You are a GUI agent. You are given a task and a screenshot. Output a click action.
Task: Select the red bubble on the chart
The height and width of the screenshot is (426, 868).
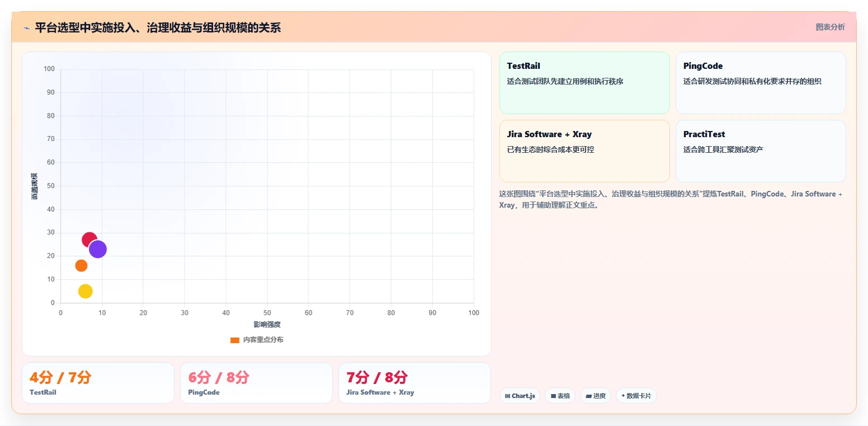point(89,240)
